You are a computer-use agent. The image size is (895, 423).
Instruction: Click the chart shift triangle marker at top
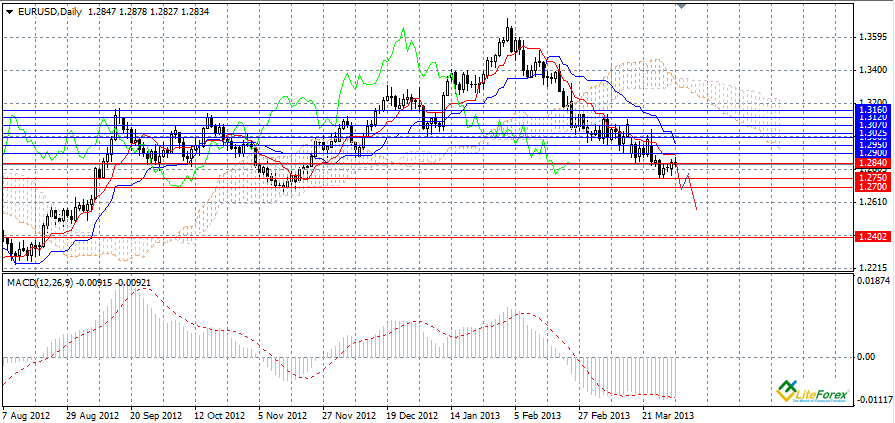click(x=682, y=6)
